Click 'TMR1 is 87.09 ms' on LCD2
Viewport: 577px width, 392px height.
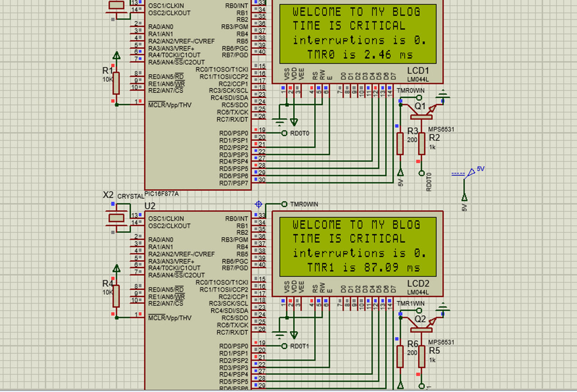[363, 268]
